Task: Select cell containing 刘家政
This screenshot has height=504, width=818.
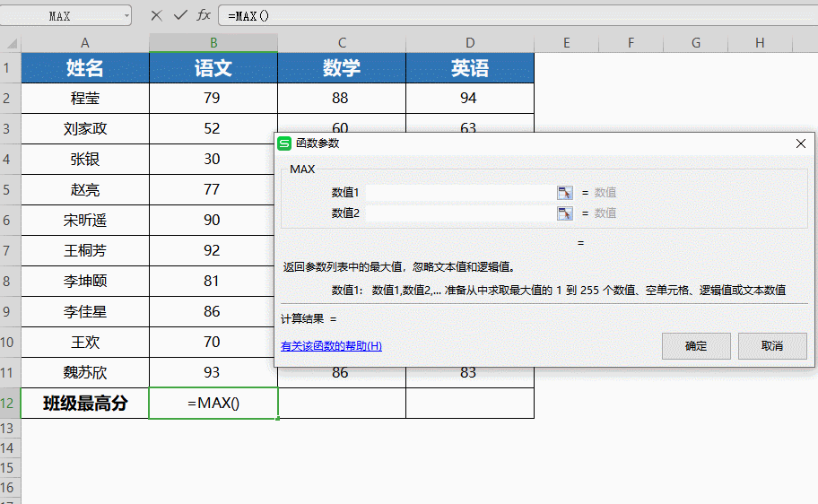Action: [85, 128]
